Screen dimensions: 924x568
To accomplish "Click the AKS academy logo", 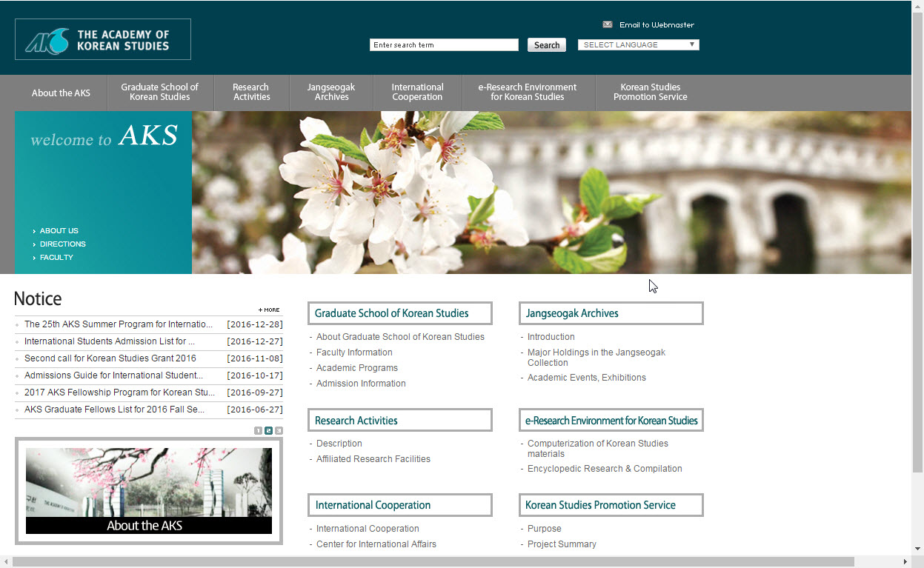I will click(x=102, y=39).
